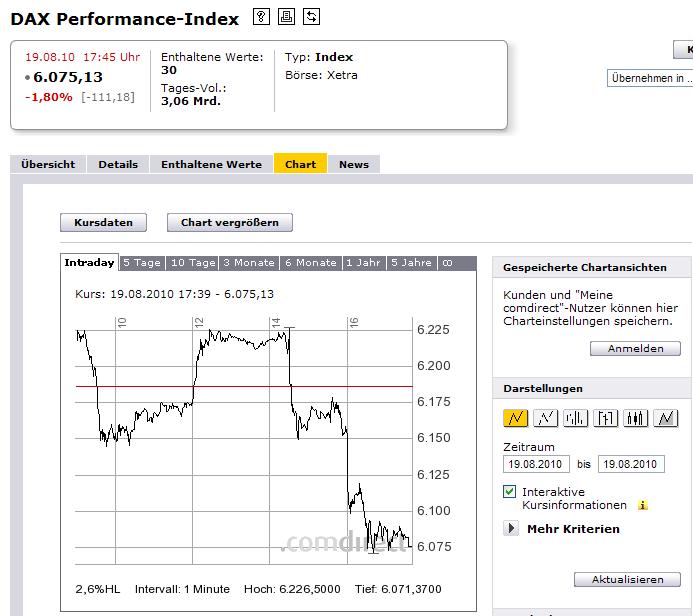Viewport: 693px width, 616px height.
Task: Click the Gespeicherte Chartansichten heading
Action: tap(585, 268)
